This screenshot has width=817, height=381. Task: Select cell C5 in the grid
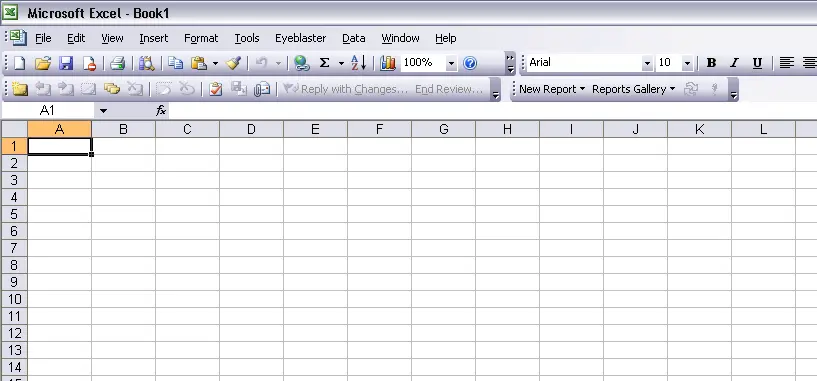coord(188,214)
